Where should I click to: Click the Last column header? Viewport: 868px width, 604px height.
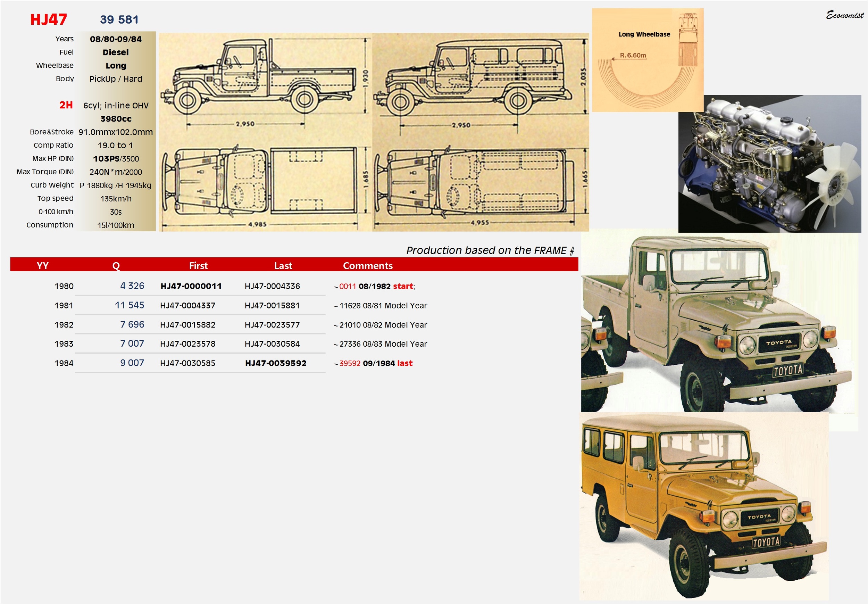(283, 265)
